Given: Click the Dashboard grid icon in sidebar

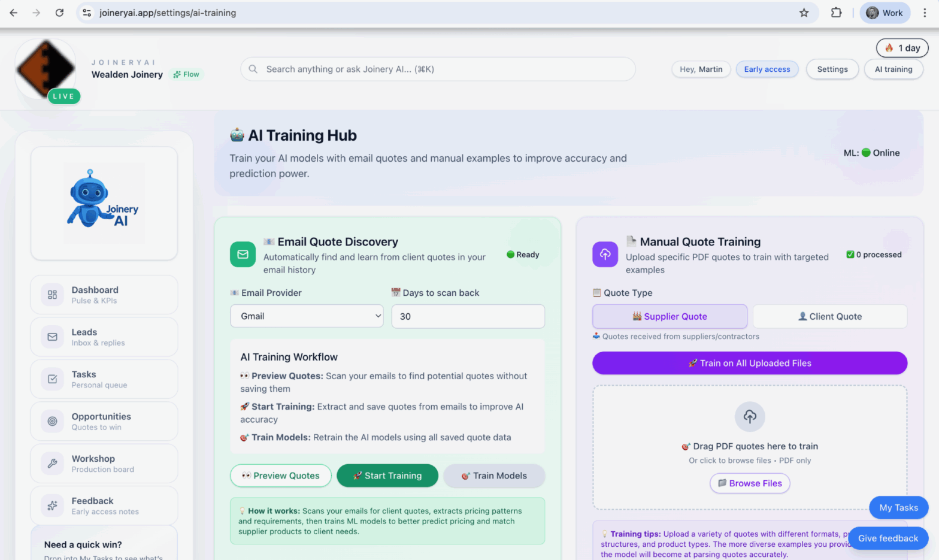Looking at the screenshot, I should [x=53, y=295].
